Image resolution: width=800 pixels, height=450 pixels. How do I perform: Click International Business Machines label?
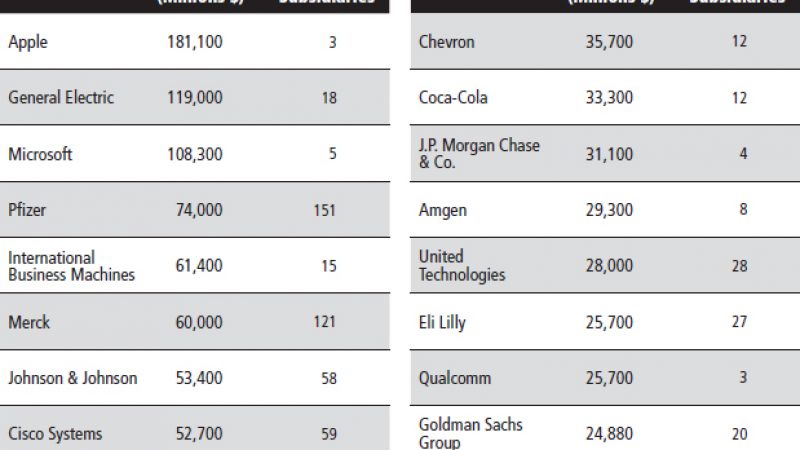[x=71, y=266]
